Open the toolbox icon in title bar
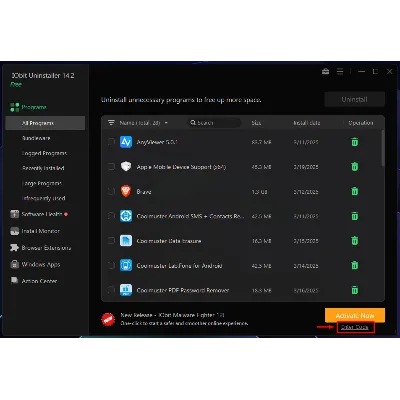Screen dimensions: 400x400 325,71
